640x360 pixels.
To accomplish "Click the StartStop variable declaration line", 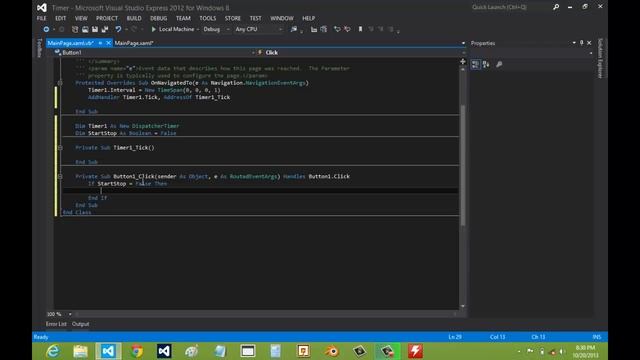I will (x=126, y=133).
